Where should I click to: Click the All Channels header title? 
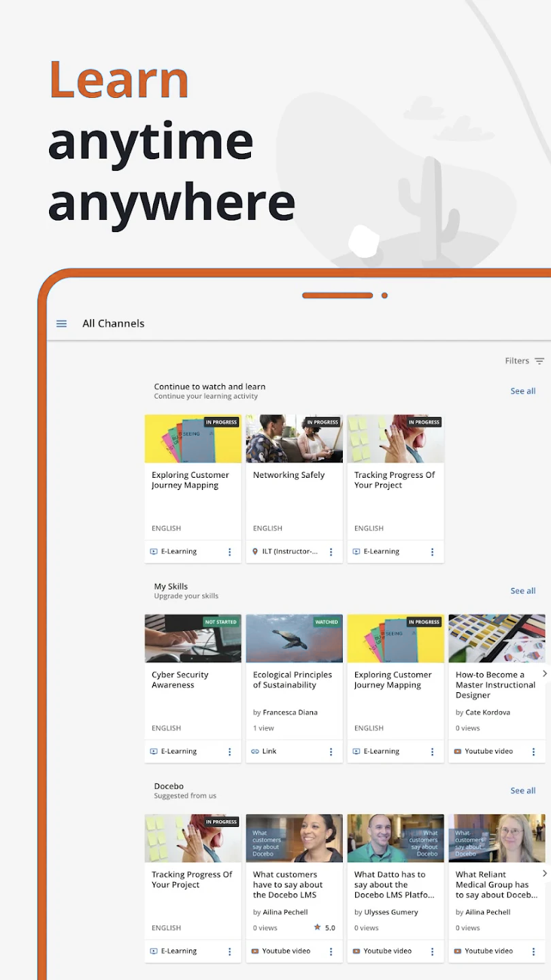[114, 324]
